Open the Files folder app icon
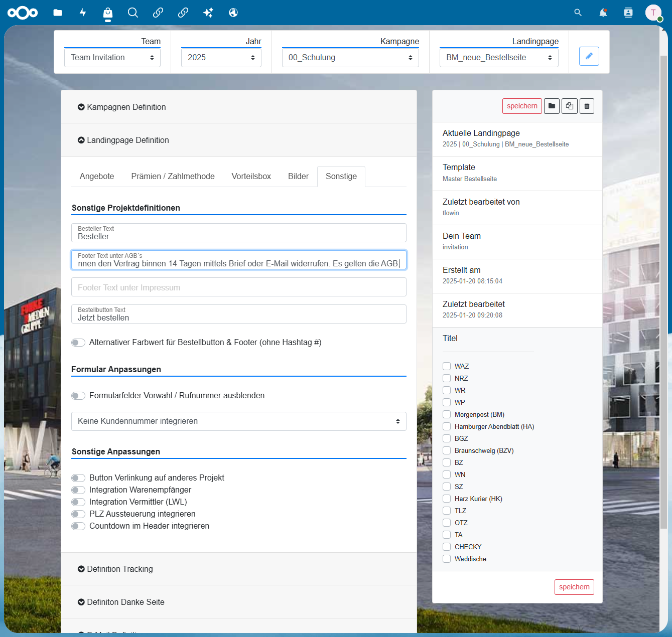This screenshot has height=637, width=672. click(x=58, y=13)
